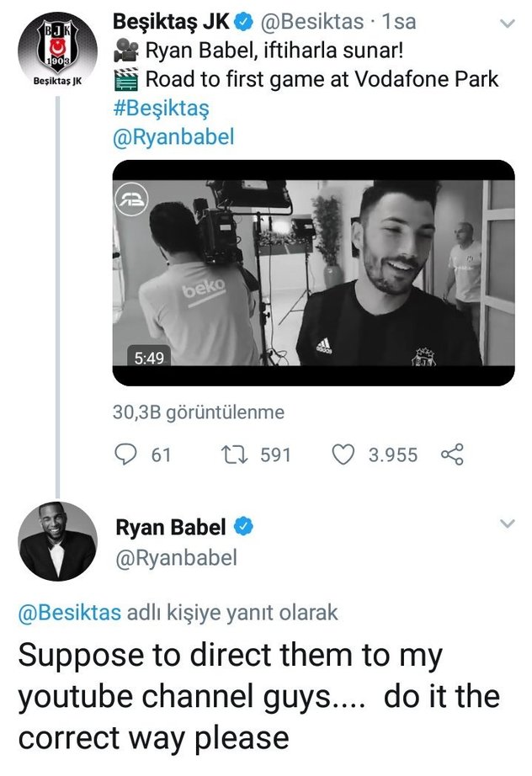Tap the AB logo watermark on the video
The height and width of the screenshot is (776, 532).
coord(131,199)
